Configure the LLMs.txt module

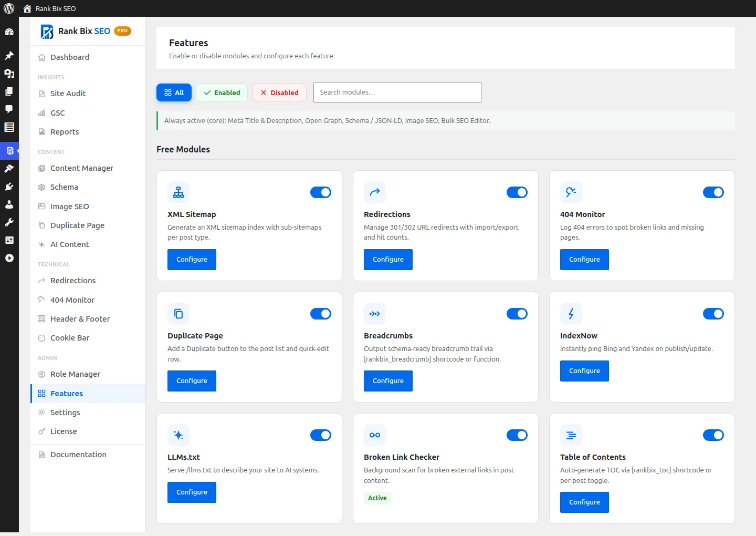[192, 492]
